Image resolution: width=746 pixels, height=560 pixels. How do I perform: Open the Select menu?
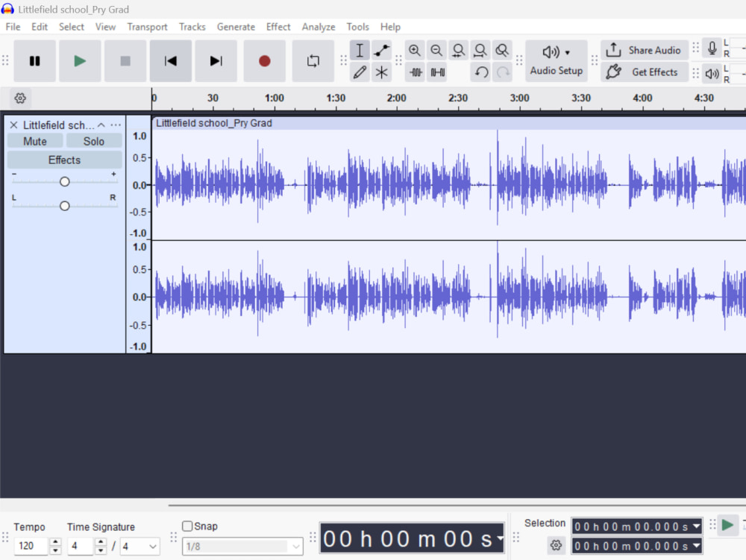tap(72, 27)
